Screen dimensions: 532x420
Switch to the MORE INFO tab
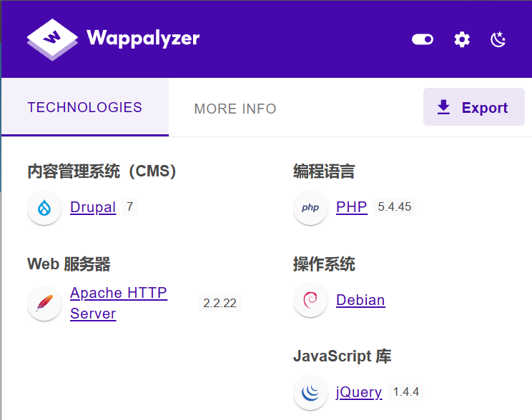[x=235, y=109]
